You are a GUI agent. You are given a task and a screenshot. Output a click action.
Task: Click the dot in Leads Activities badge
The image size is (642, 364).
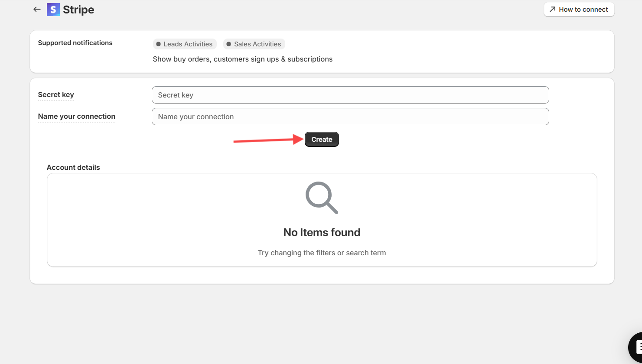(x=158, y=44)
